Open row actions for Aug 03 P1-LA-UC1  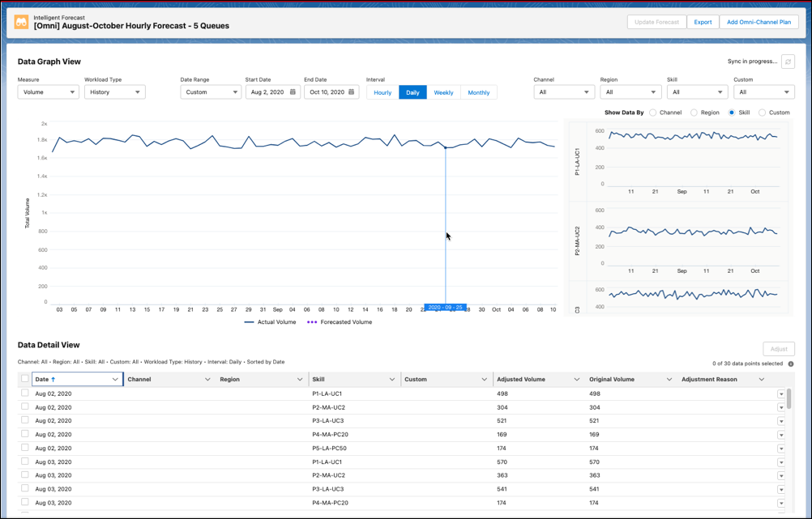(x=781, y=462)
